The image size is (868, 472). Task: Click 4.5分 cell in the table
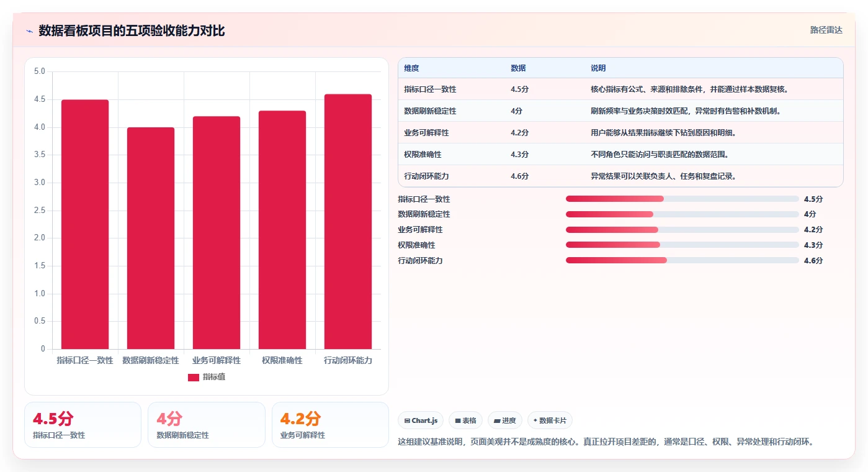click(519, 89)
